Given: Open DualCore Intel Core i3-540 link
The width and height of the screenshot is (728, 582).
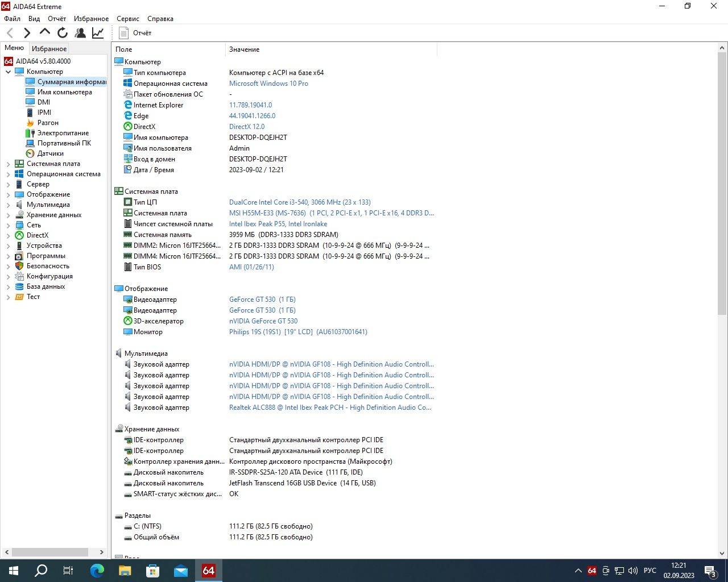Looking at the screenshot, I should point(300,202).
